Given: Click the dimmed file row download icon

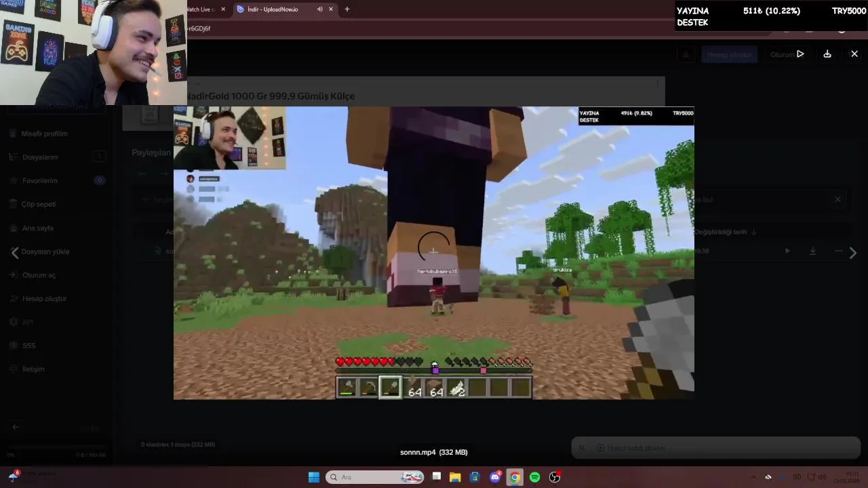Looking at the screenshot, I should point(812,251).
